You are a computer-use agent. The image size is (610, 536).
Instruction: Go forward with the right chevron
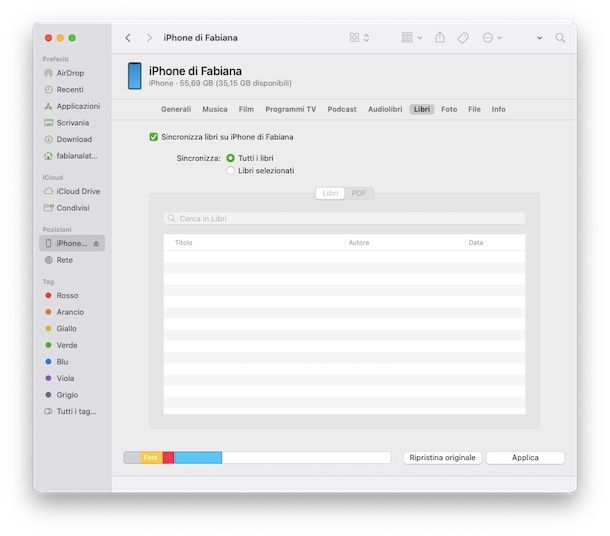pos(149,38)
